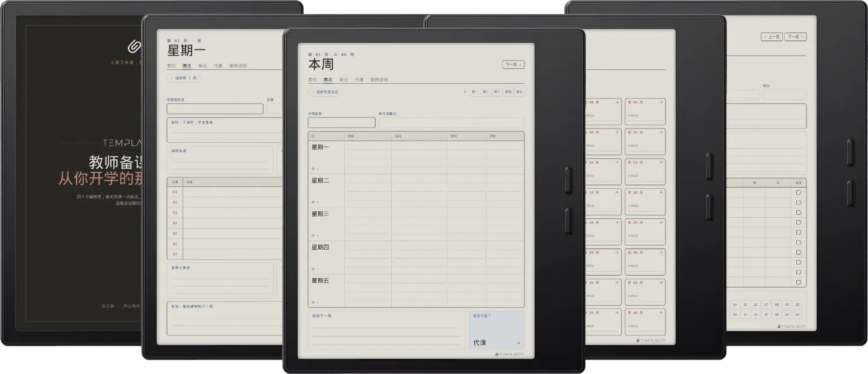Click 上一页 on rightmost device
868x374 pixels.
tap(772, 37)
